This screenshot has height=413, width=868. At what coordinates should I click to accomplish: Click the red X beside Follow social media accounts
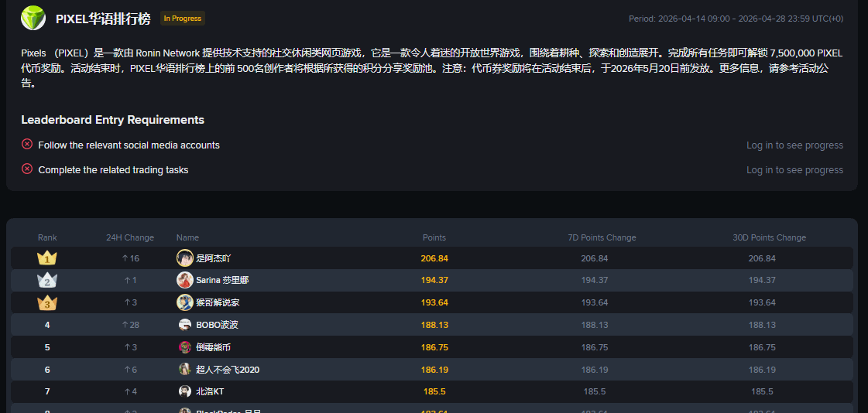pos(27,145)
